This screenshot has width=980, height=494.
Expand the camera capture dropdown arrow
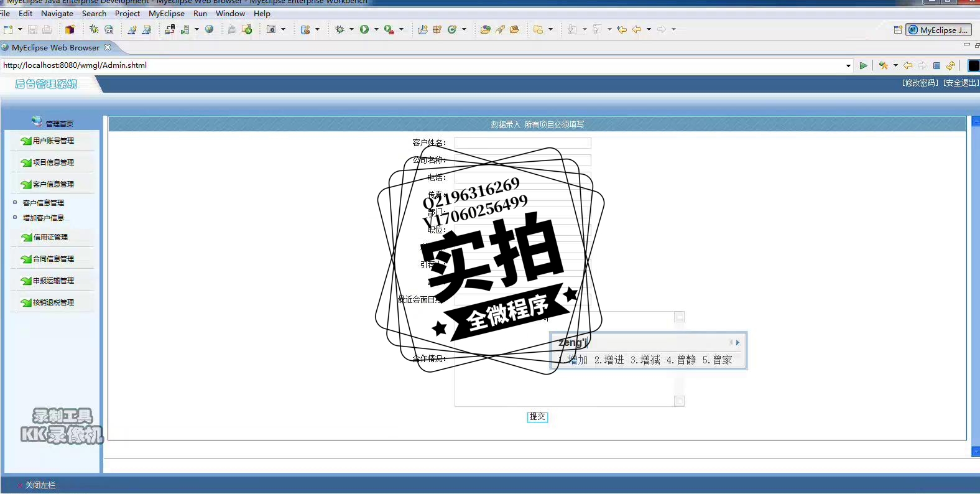pos(283,29)
